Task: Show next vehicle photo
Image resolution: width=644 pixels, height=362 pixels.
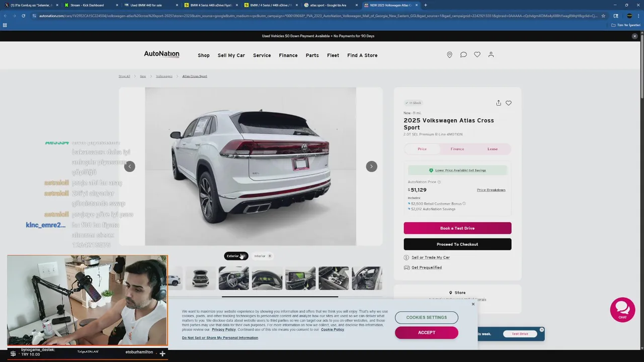Action: 371,166
